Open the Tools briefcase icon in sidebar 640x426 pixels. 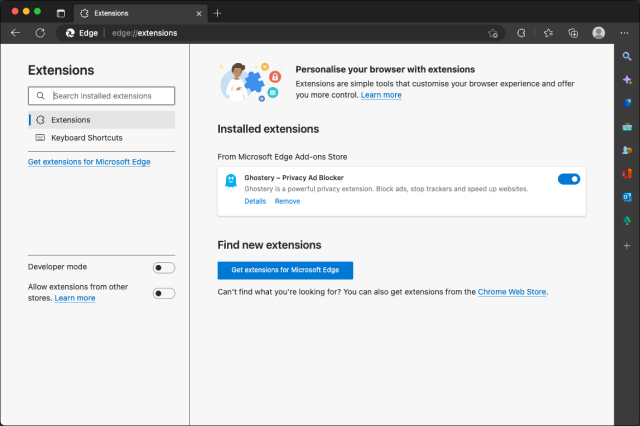[x=627, y=126]
